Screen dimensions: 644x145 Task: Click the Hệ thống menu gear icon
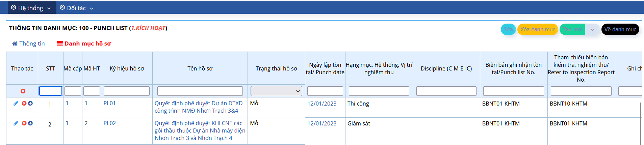coord(14,7)
